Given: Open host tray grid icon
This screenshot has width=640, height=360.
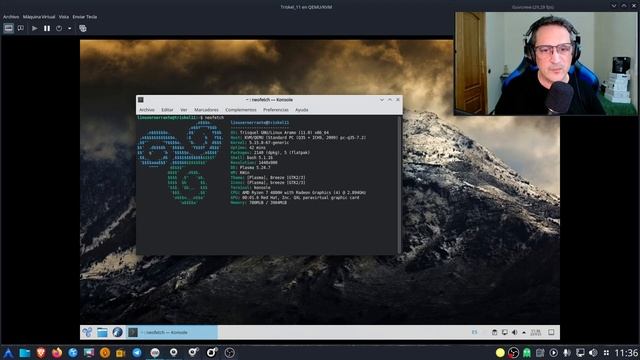Looking at the screenshot, I should [606, 353].
